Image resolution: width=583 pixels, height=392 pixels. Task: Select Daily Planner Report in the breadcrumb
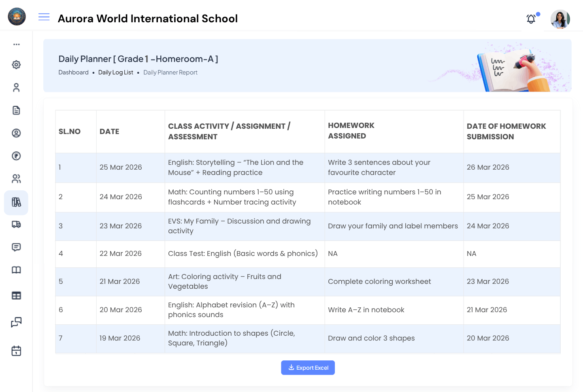tap(170, 72)
